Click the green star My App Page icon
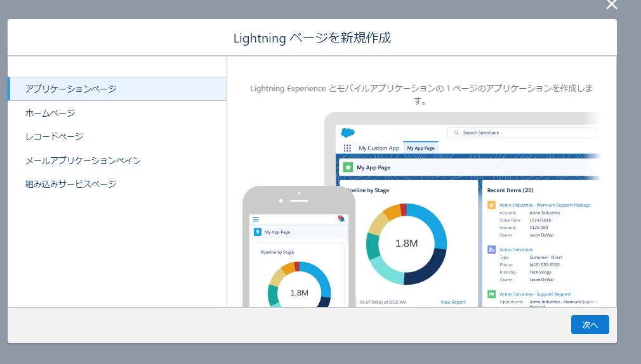The image size is (641, 364). [348, 167]
